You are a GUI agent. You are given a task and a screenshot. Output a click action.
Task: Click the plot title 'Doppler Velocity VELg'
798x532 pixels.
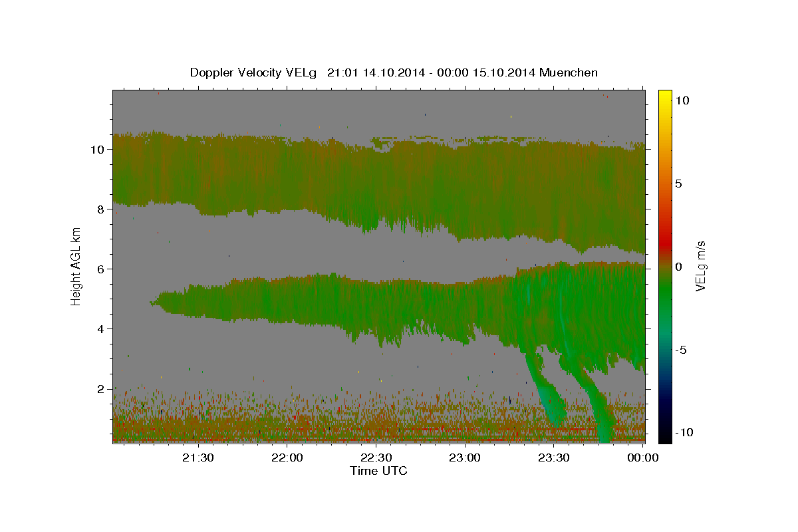[x=253, y=72]
